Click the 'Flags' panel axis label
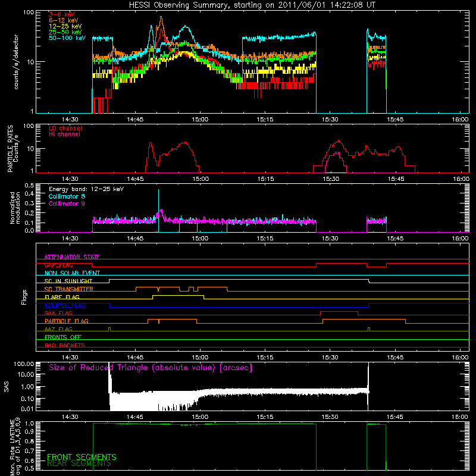This screenshot has width=476, height=476. pos(24,297)
